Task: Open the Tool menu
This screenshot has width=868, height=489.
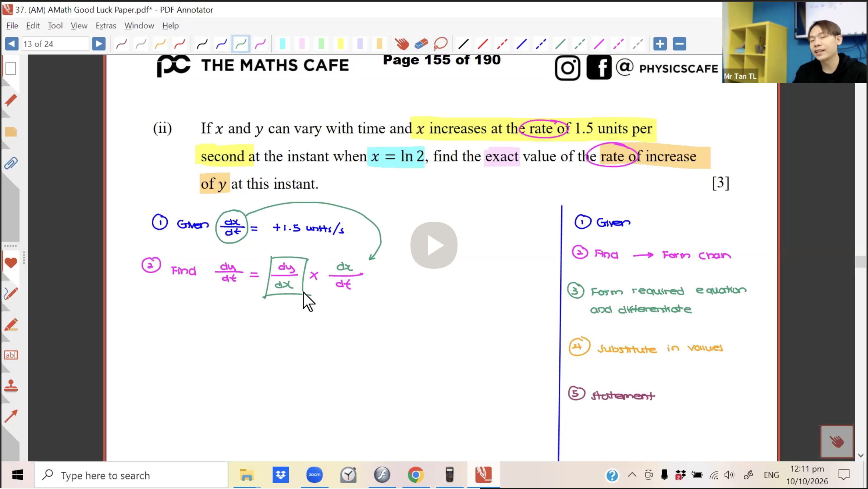Action: [x=55, y=25]
